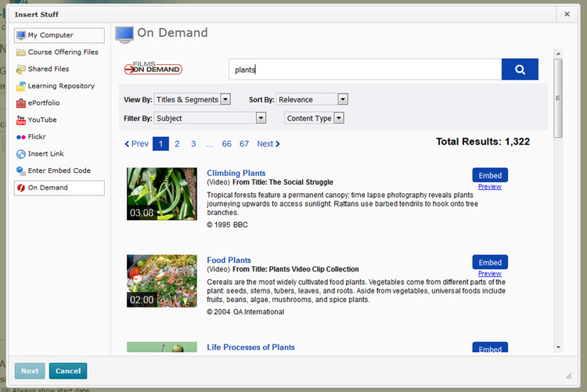
Task: Click the Learning Repository icon
Action: pos(21,86)
